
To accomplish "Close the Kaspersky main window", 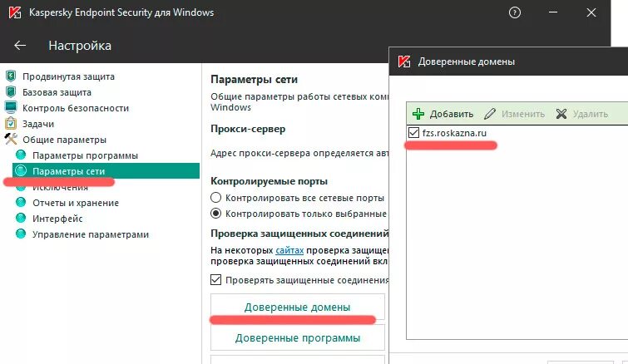I will click(591, 12).
